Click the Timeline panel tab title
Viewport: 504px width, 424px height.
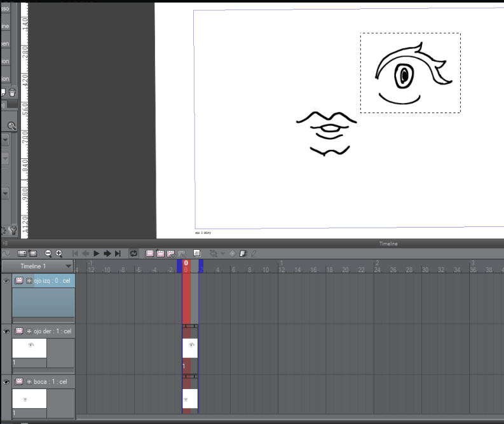[x=388, y=244]
